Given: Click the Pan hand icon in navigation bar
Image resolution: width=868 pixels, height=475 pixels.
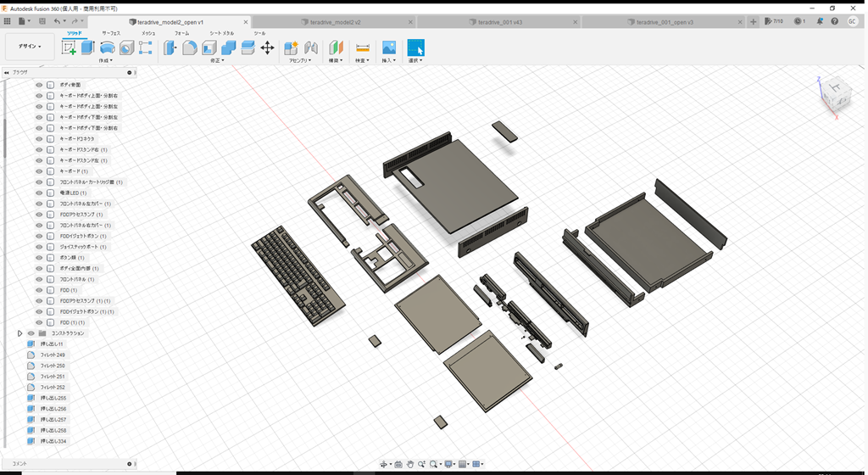Looking at the screenshot, I should click(409, 464).
